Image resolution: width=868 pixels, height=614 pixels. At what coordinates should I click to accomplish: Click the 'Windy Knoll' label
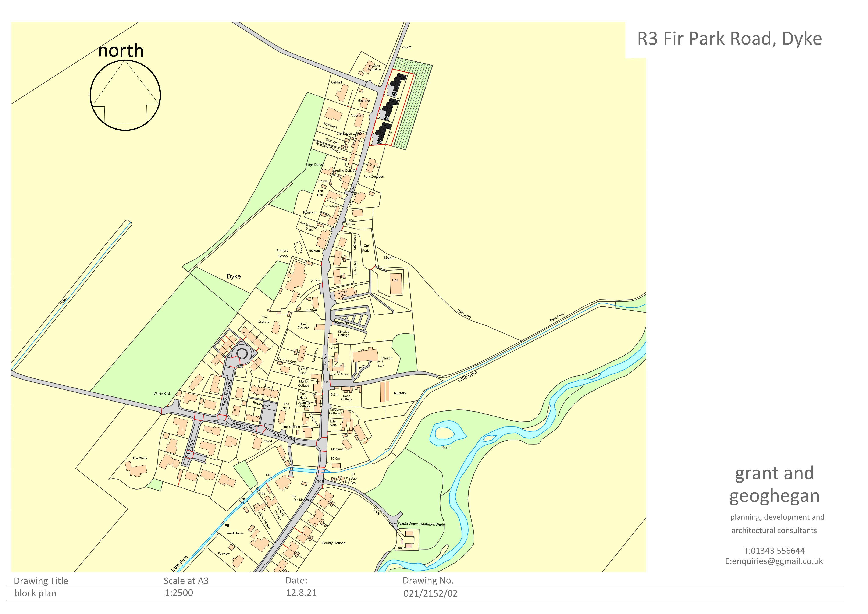point(162,394)
